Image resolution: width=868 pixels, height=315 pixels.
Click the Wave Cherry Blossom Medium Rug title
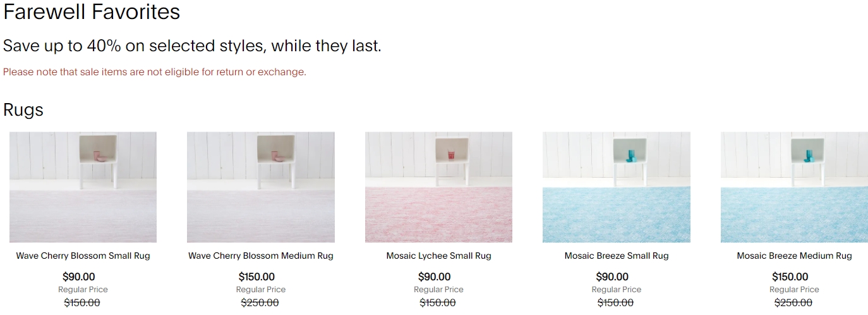pos(261,256)
